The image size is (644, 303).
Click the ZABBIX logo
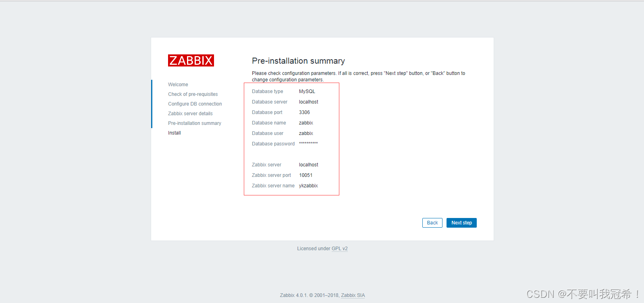(191, 60)
